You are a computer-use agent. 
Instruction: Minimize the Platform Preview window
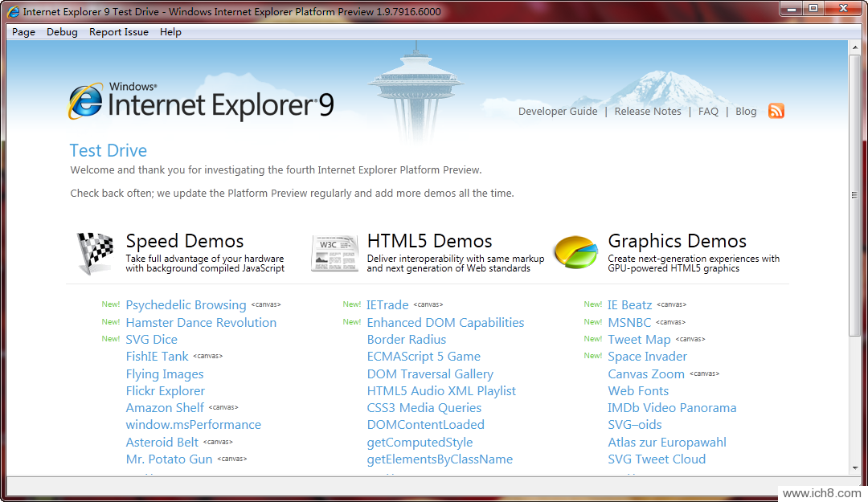tap(792, 8)
